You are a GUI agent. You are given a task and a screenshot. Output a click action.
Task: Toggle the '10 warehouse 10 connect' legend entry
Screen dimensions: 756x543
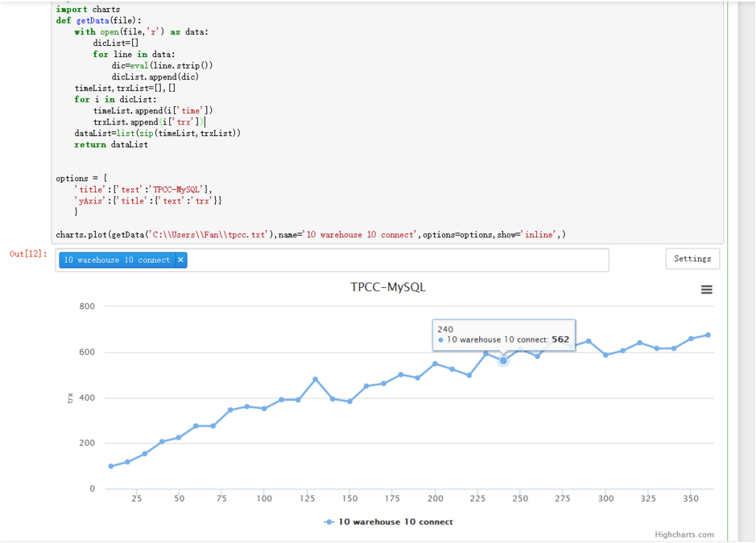pyautogui.click(x=389, y=522)
